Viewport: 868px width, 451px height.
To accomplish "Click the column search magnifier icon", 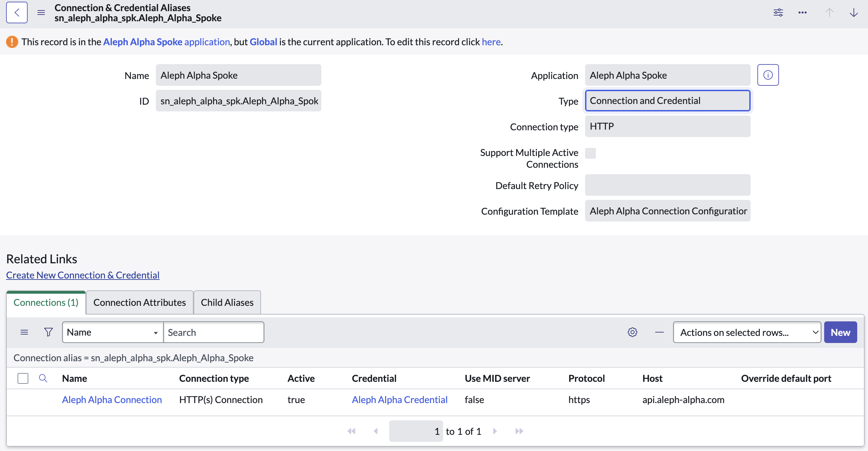I will [43, 378].
